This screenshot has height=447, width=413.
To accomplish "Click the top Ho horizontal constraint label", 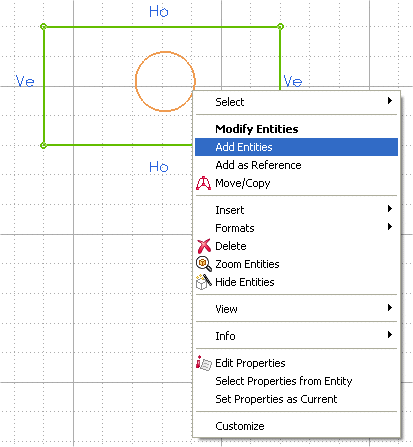I will [159, 12].
